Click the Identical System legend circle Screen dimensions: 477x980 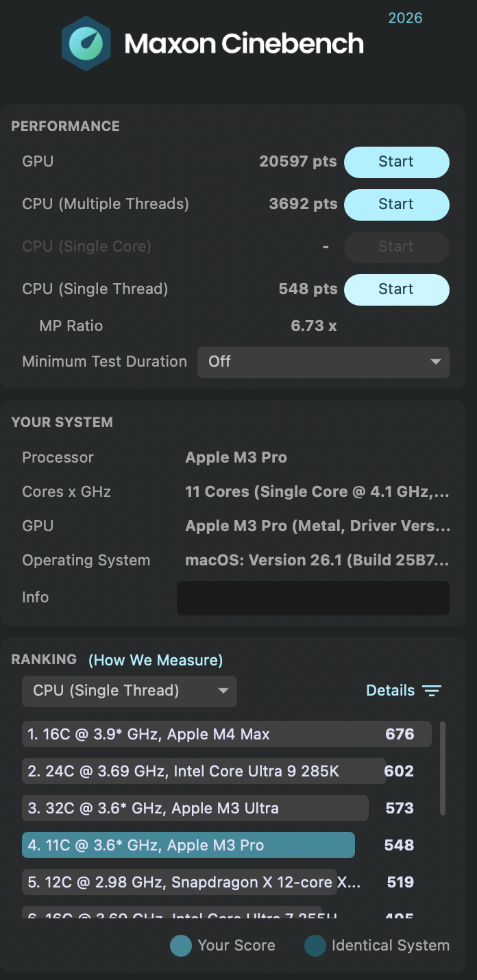click(x=315, y=946)
